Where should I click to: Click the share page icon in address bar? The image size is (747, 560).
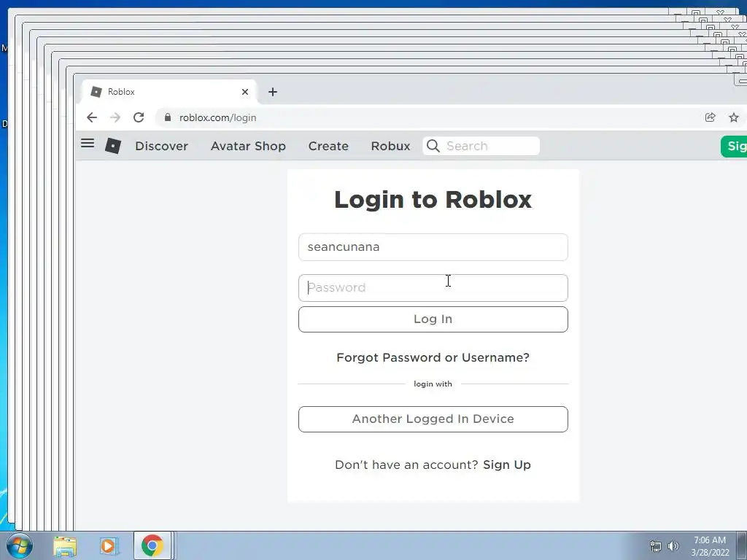[x=710, y=117]
